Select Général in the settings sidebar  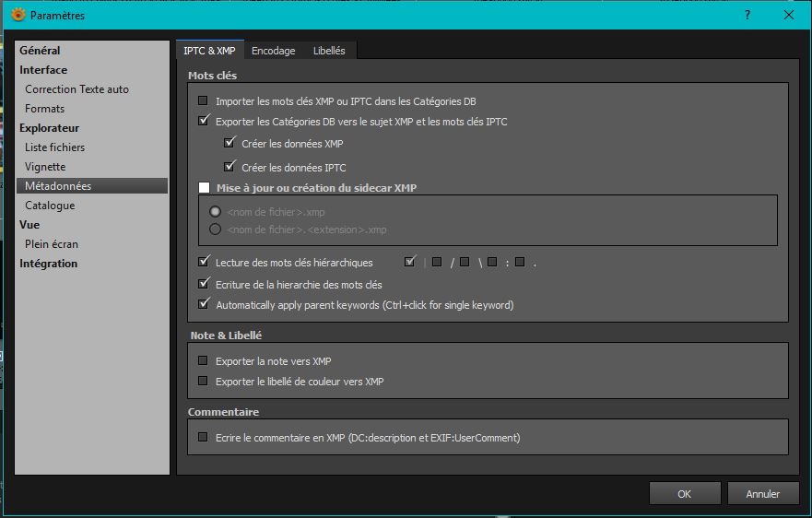point(40,51)
